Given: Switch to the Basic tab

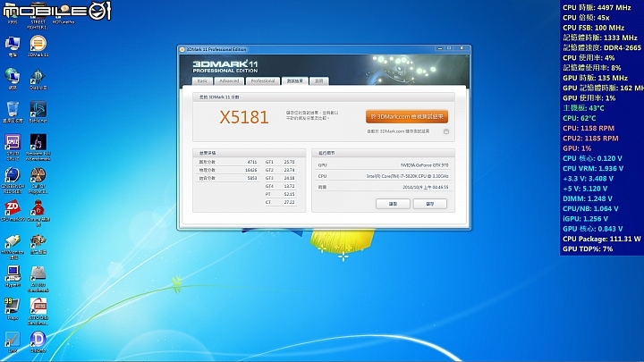Looking at the screenshot, I should tap(202, 80).
